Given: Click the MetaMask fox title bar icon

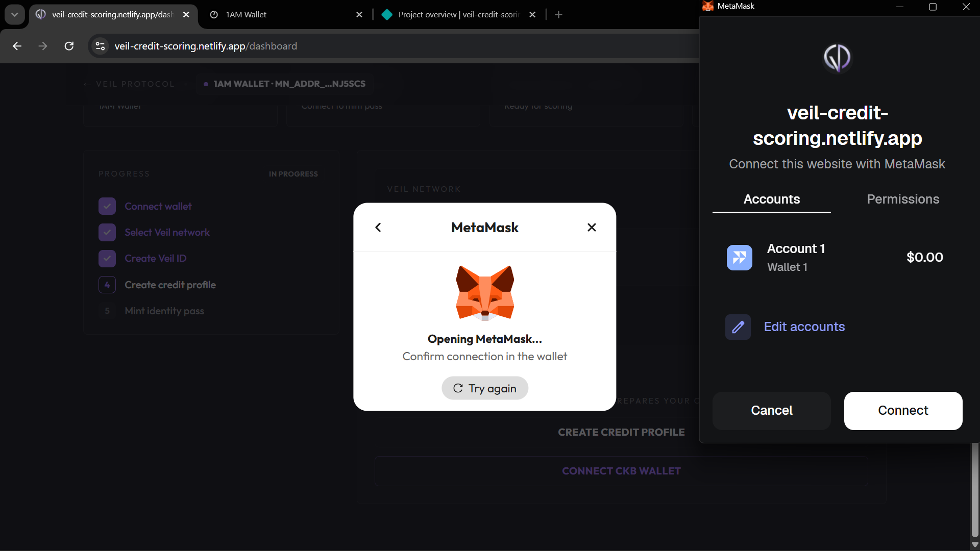Looking at the screenshot, I should (x=707, y=6).
